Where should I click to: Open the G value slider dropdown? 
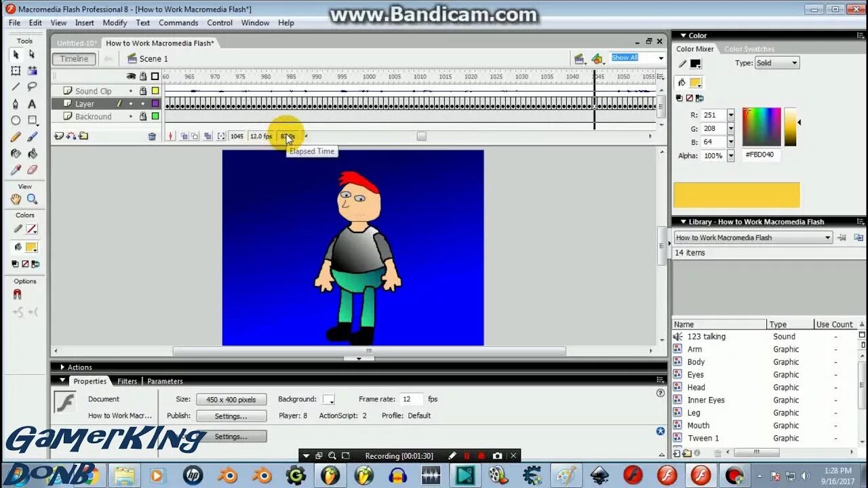(730, 129)
